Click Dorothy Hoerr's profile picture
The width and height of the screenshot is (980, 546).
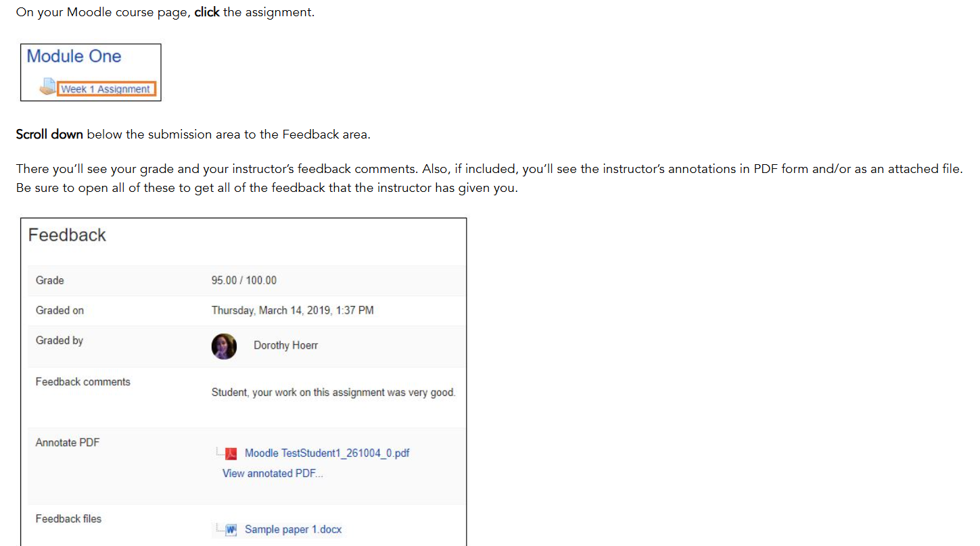(x=224, y=346)
